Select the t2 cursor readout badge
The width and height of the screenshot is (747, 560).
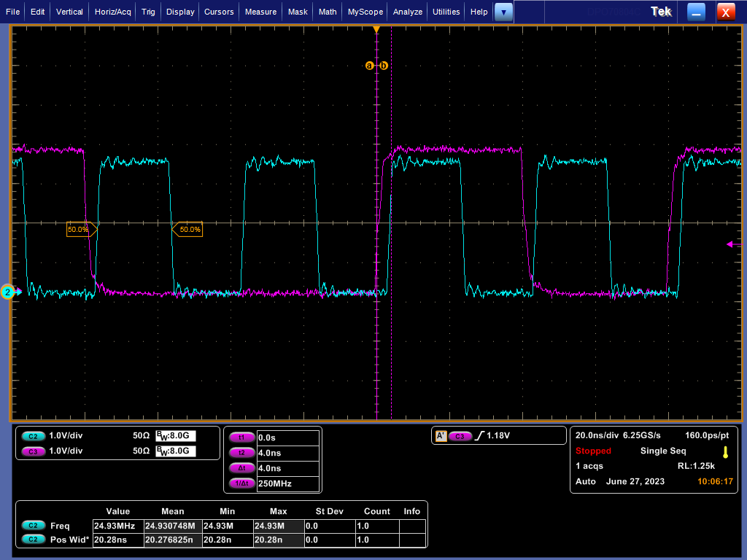pyautogui.click(x=241, y=453)
